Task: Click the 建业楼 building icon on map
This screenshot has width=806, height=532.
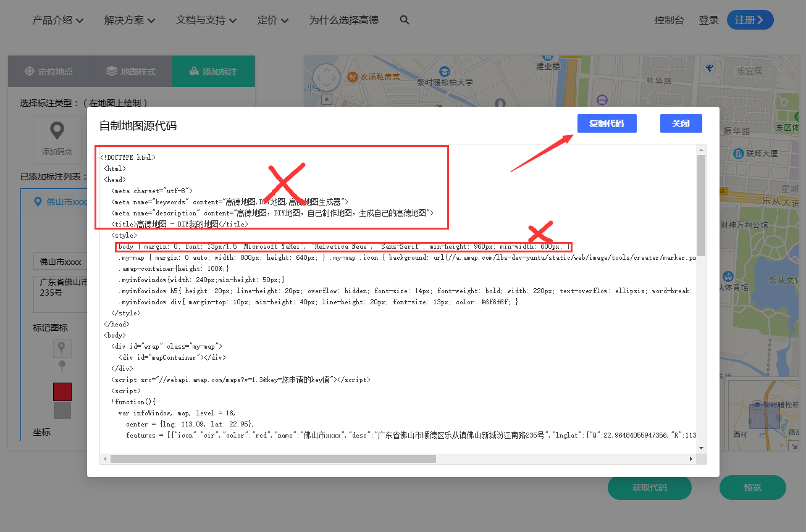Action: pyautogui.click(x=548, y=57)
